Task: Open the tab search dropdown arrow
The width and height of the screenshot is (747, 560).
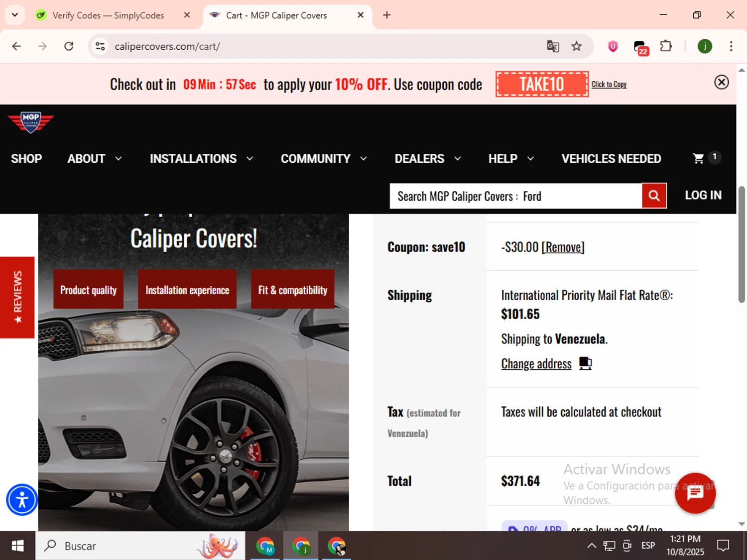Action: (14, 15)
